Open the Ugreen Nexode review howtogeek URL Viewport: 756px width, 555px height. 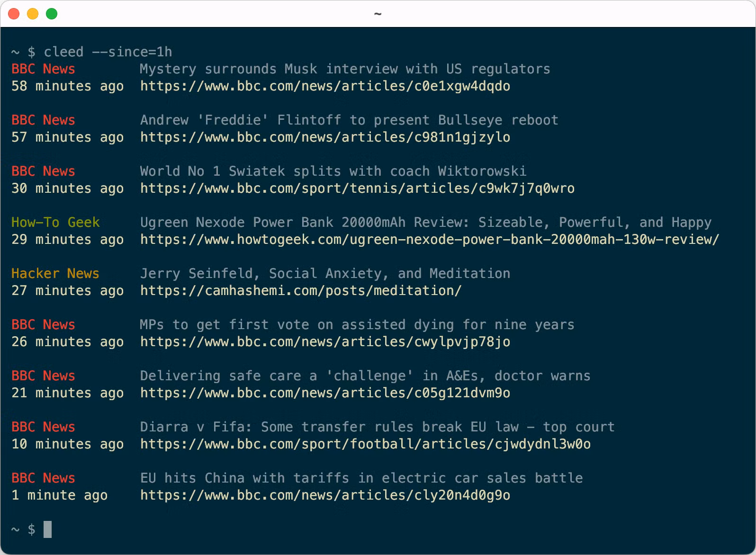(429, 240)
